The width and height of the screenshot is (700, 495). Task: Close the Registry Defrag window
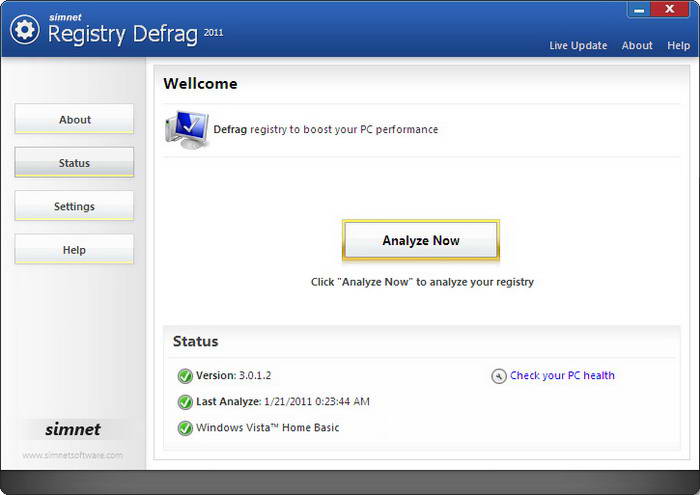coord(669,9)
